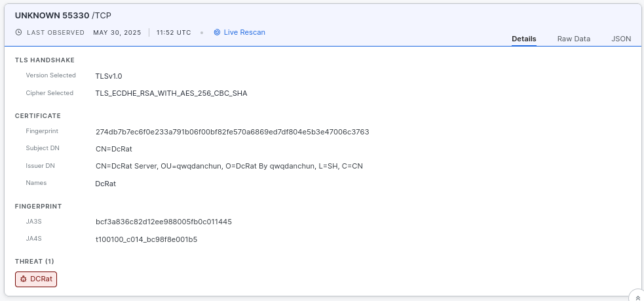
Task: Click the Issuer DN value string
Action: pos(229,166)
